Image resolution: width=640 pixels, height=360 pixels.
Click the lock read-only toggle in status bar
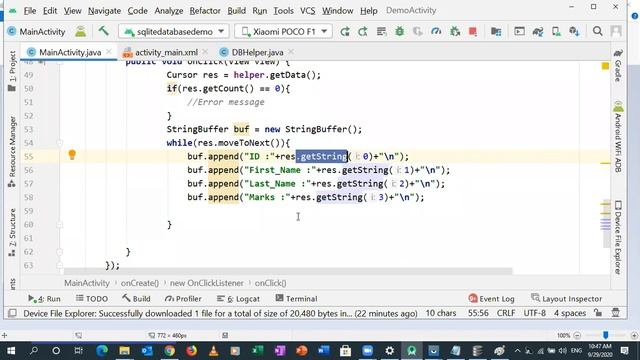point(598,313)
